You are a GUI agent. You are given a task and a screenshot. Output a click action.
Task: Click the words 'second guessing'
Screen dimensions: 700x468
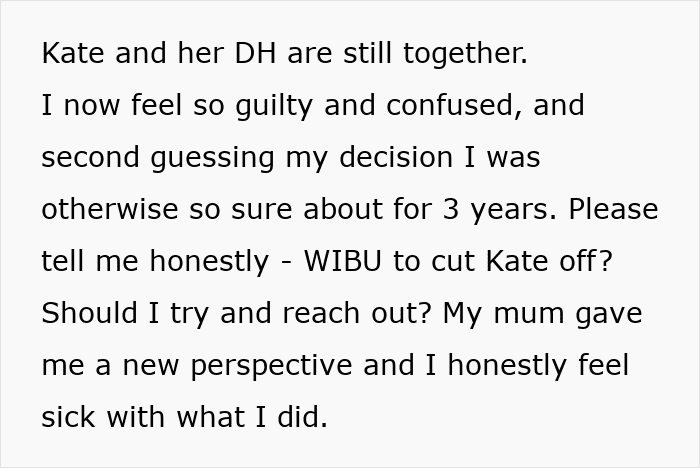click(x=158, y=158)
